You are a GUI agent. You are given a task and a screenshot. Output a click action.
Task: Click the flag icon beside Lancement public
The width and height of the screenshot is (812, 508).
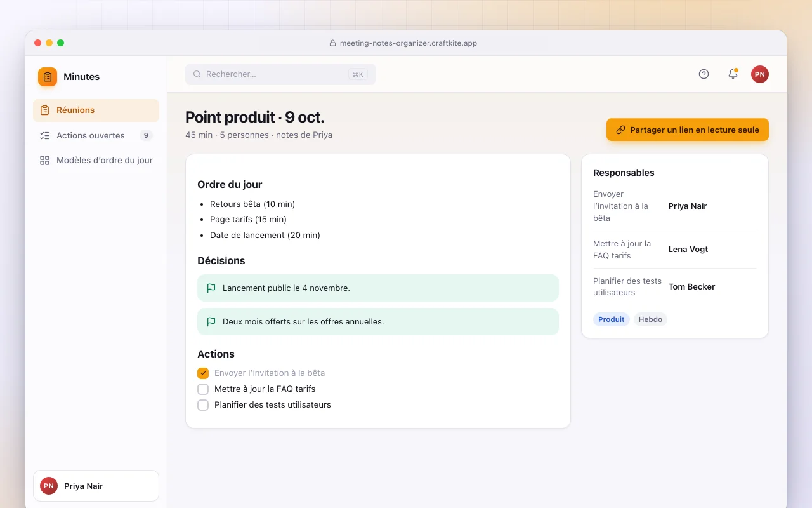pyautogui.click(x=211, y=288)
